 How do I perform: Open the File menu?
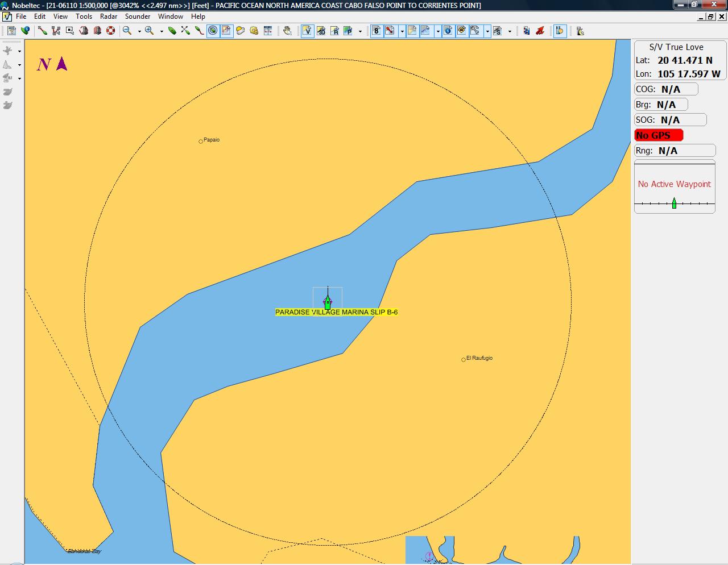coord(21,16)
